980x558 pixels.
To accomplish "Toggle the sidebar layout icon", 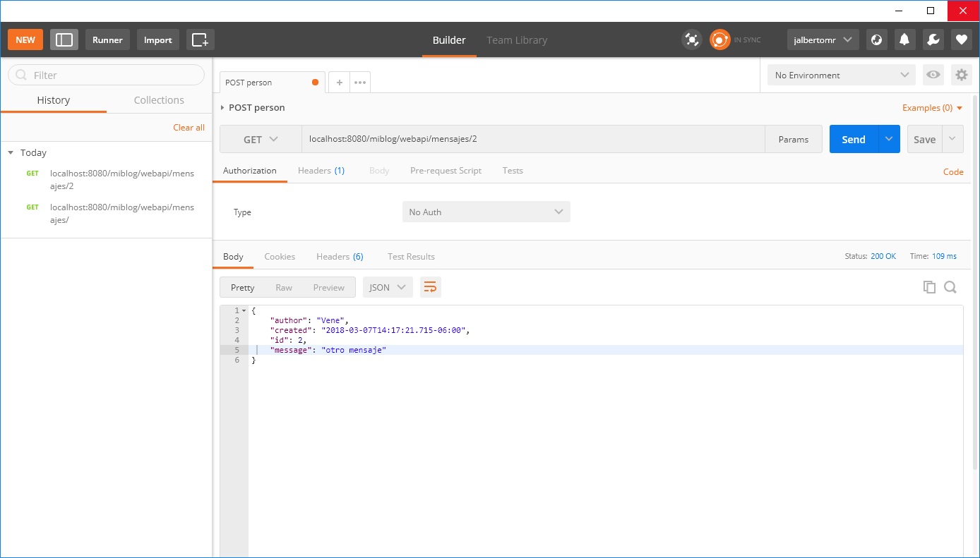I will point(64,40).
